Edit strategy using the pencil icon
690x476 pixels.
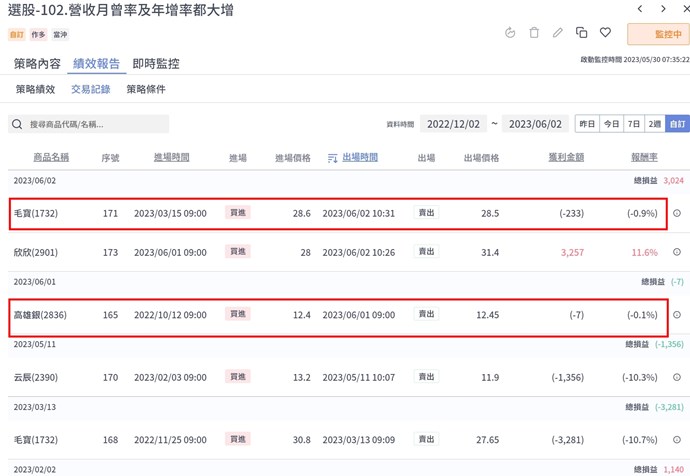coord(558,33)
